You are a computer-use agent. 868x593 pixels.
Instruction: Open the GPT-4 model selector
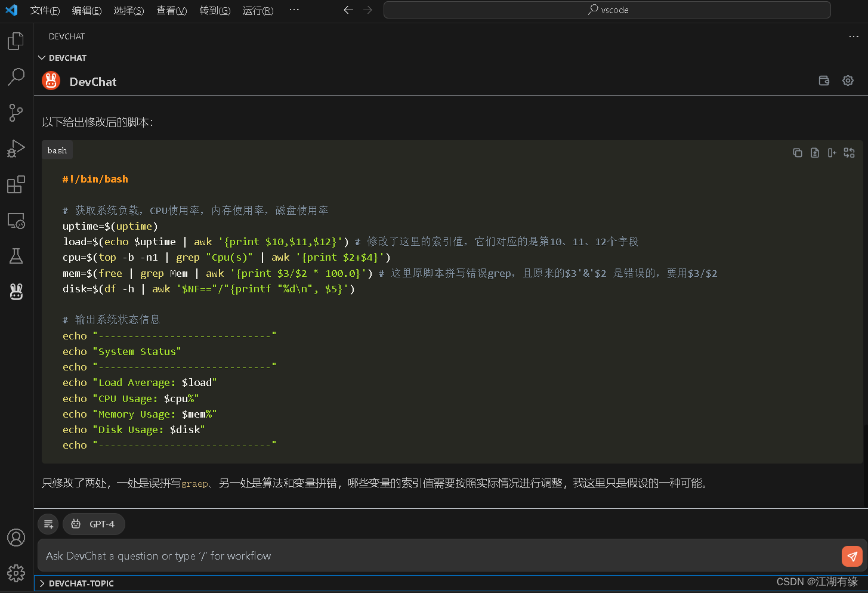(x=94, y=524)
